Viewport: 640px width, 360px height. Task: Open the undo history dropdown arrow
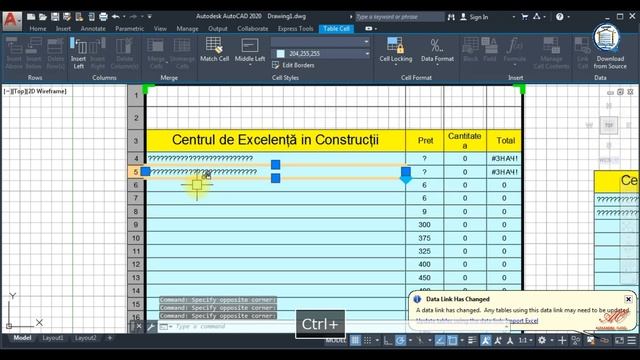coord(124,17)
